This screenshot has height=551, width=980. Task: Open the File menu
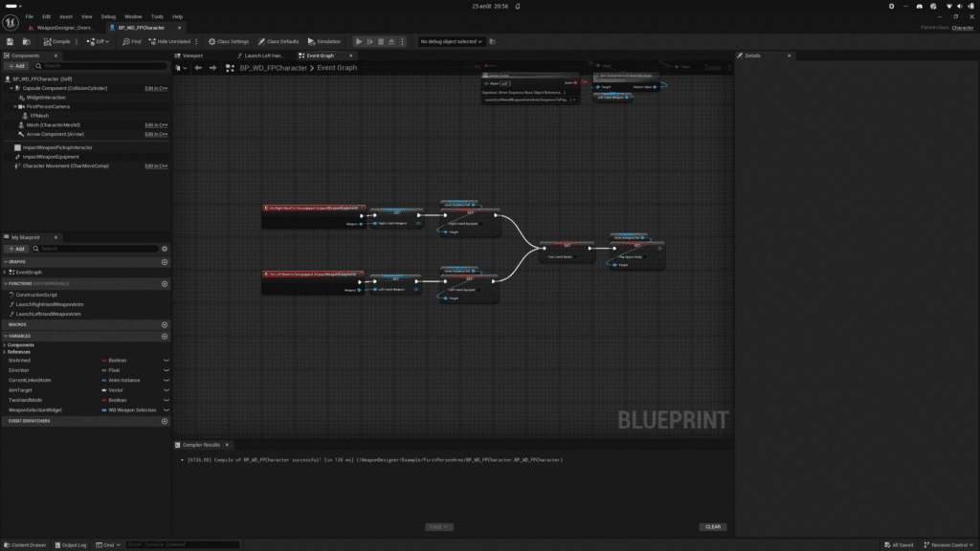[30, 17]
